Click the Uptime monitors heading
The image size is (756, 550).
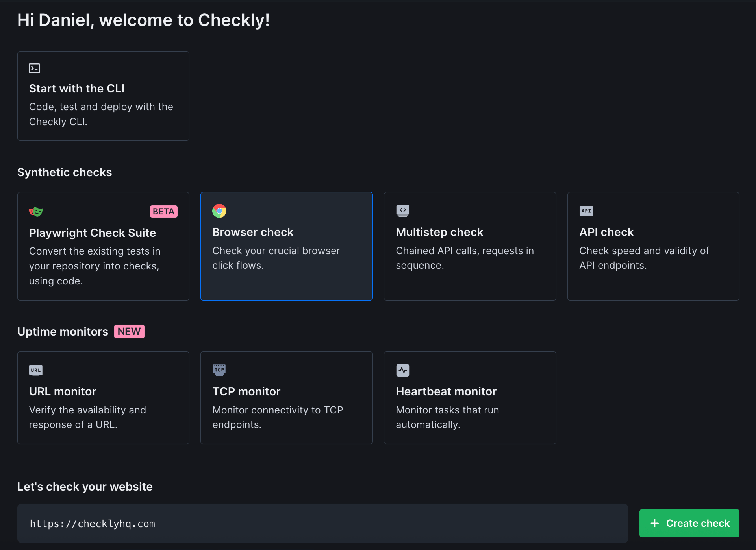[x=63, y=332]
